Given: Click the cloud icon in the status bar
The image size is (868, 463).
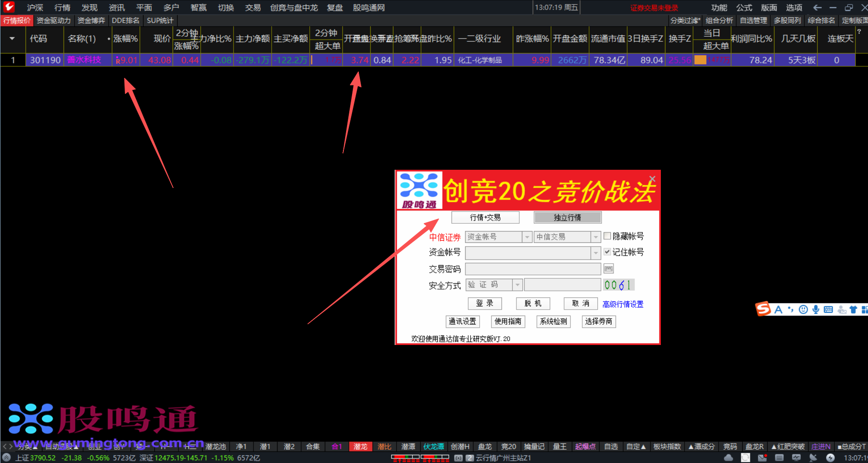Looking at the screenshot, I should [729, 458].
